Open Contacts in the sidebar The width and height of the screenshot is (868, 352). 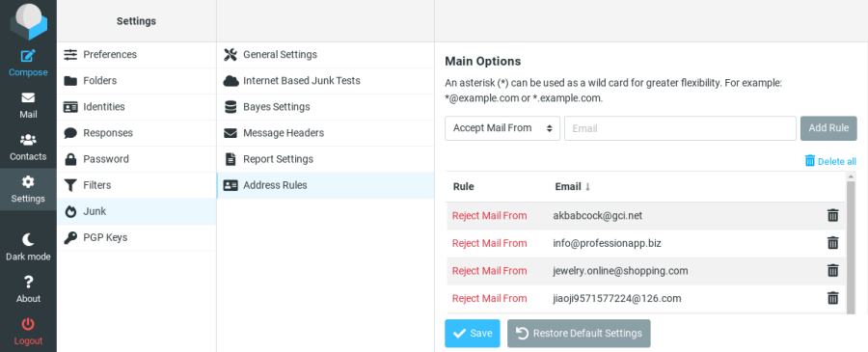tap(28, 148)
